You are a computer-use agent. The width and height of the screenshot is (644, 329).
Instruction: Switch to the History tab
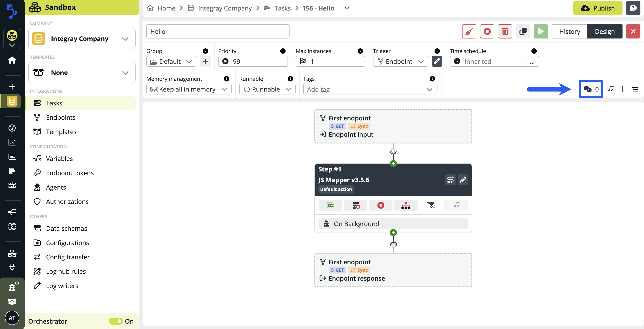point(569,32)
